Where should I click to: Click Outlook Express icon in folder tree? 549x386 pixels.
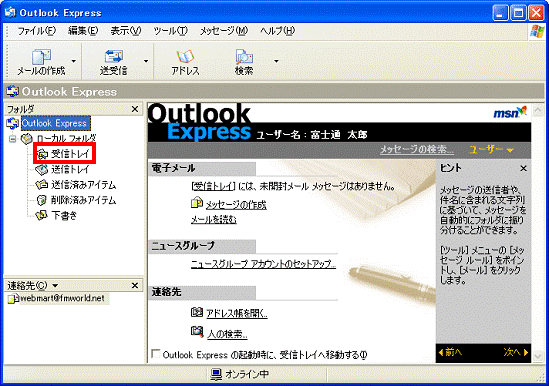[x=13, y=123]
